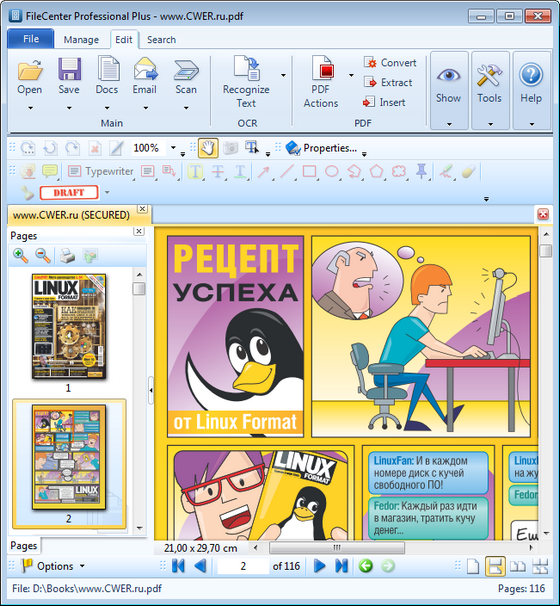Click the Properties... button

click(x=321, y=148)
